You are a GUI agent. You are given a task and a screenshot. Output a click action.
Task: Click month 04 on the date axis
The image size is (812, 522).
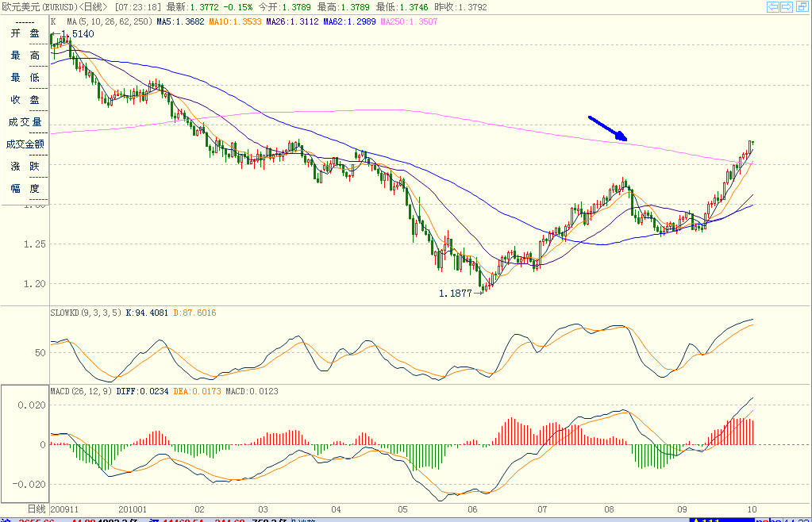pos(336,509)
